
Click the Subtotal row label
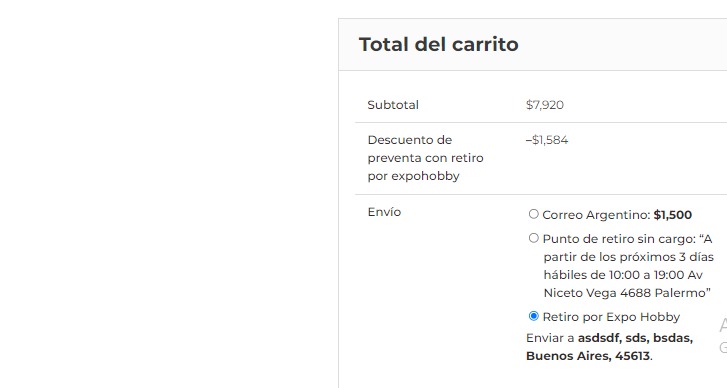[x=393, y=105]
